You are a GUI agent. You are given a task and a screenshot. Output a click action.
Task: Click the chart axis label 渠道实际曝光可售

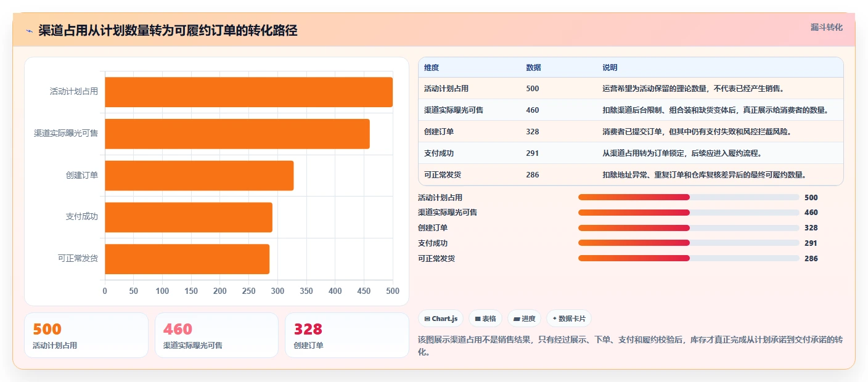point(66,134)
